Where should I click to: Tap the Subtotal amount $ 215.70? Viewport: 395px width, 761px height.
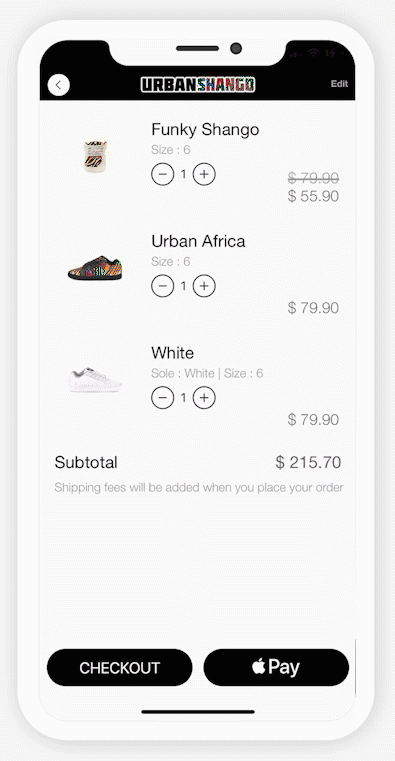pyautogui.click(x=308, y=463)
